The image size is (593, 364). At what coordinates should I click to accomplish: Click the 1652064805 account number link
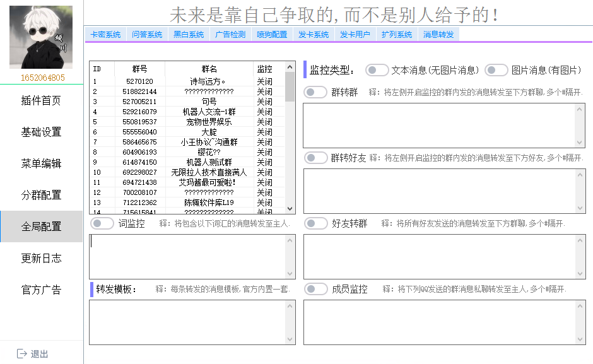click(42, 78)
